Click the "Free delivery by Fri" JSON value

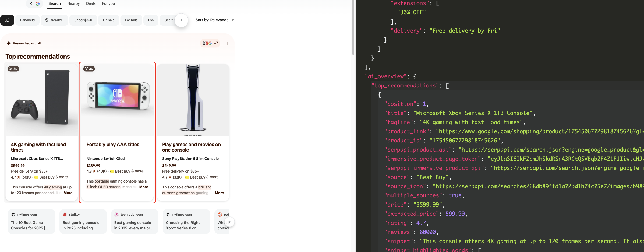tap(465, 31)
